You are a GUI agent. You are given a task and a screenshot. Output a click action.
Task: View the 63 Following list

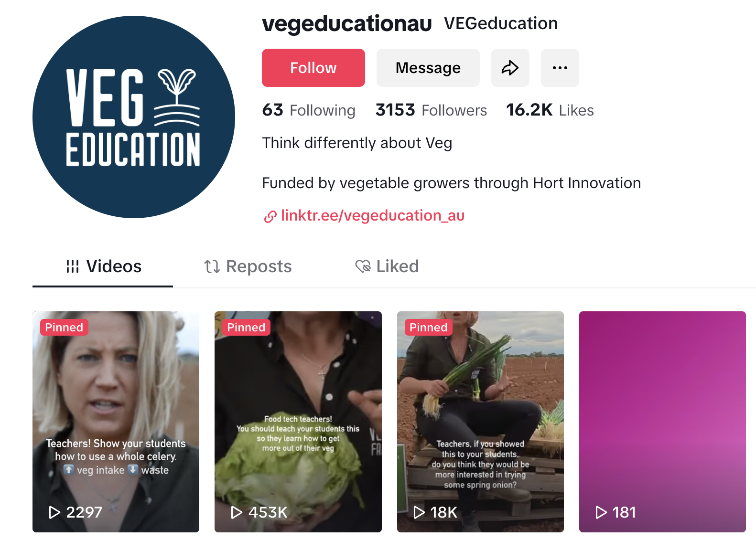coord(309,110)
